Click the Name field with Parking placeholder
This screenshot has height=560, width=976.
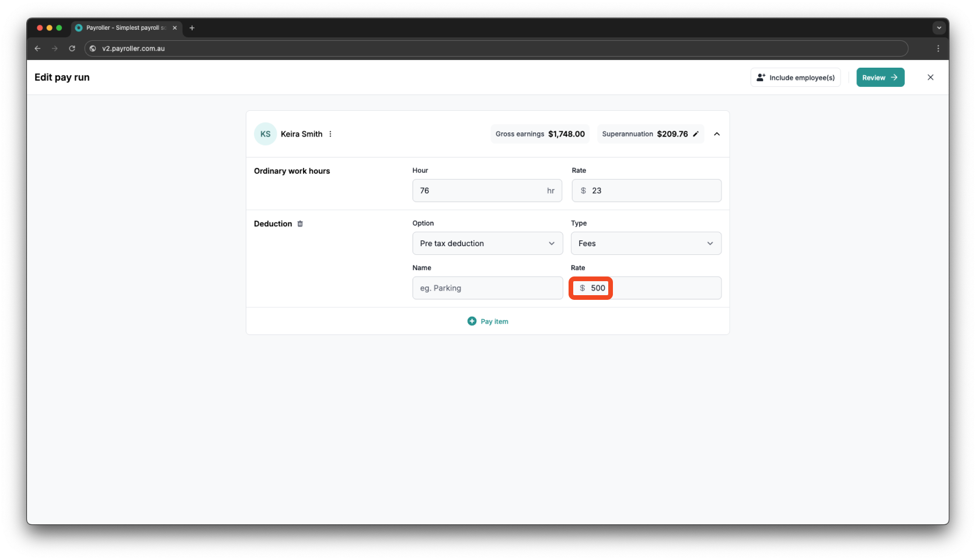487,288
